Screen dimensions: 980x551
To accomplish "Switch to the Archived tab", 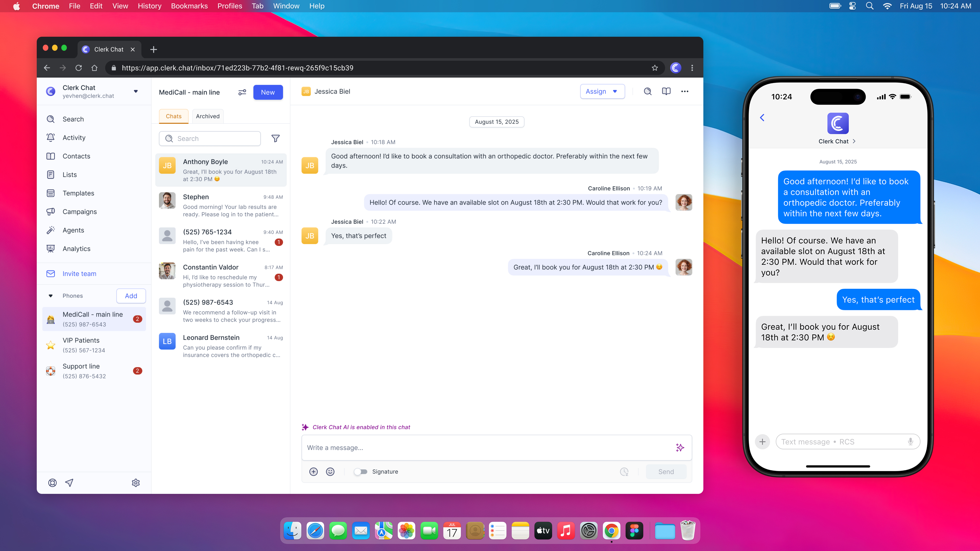I will (208, 116).
